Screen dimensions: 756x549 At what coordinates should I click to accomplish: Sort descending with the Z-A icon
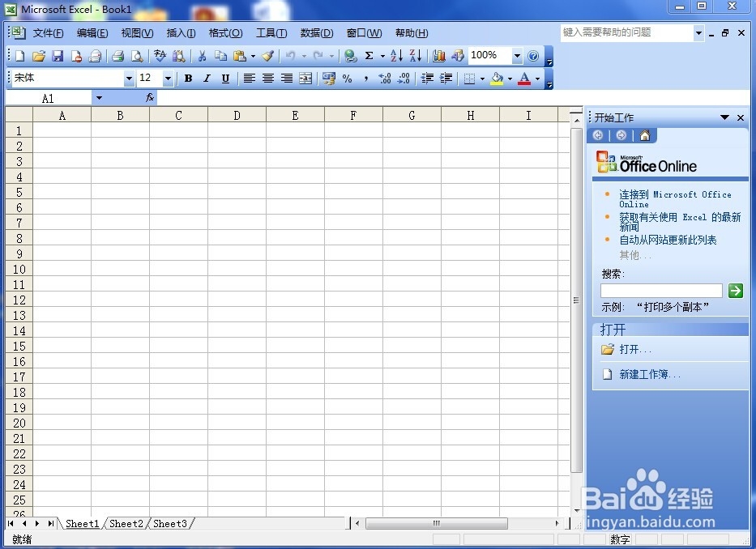tap(415, 56)
